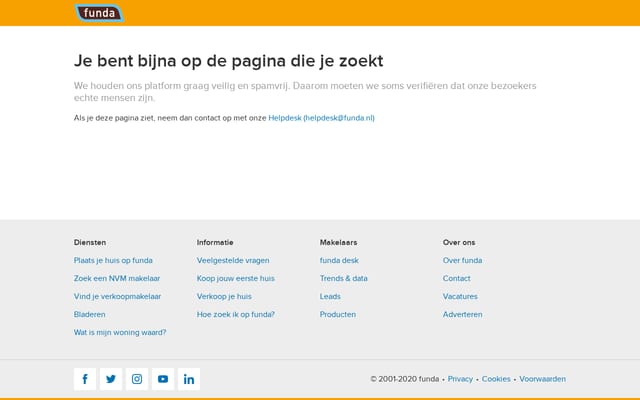Click the '© 2001-2020 funda' copyright text
The height and width of the screenshot is (400, 640).
pos(404,379)
